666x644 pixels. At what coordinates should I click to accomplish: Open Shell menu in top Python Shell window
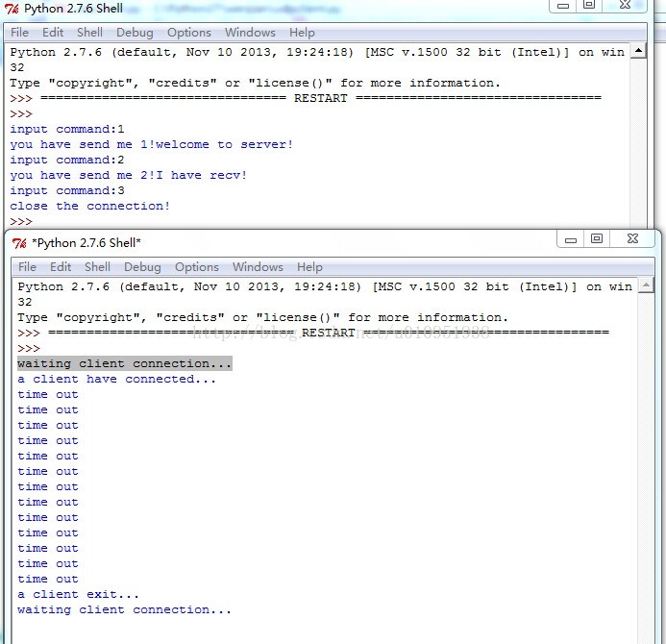(89, 33)
